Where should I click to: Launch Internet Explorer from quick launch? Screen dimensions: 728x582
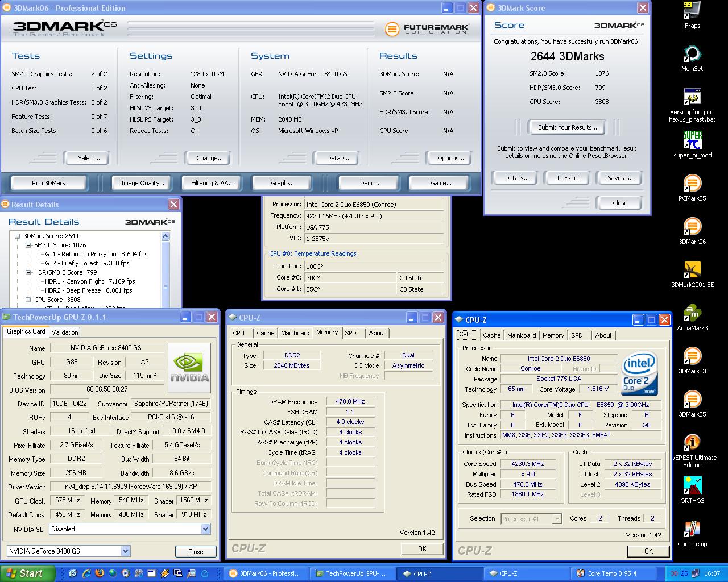(86, 573)
